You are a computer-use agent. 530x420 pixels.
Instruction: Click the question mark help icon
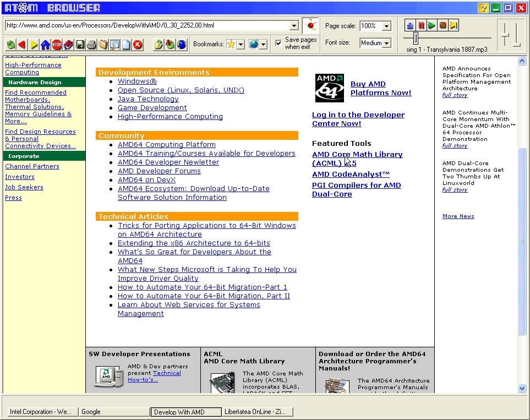tap(483, 8)
